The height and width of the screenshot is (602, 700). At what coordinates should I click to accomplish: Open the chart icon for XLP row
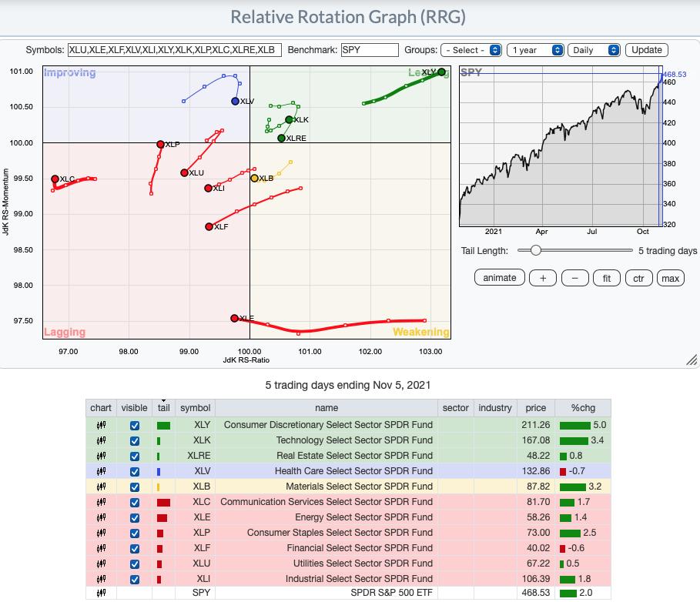[x=102, y=533]
